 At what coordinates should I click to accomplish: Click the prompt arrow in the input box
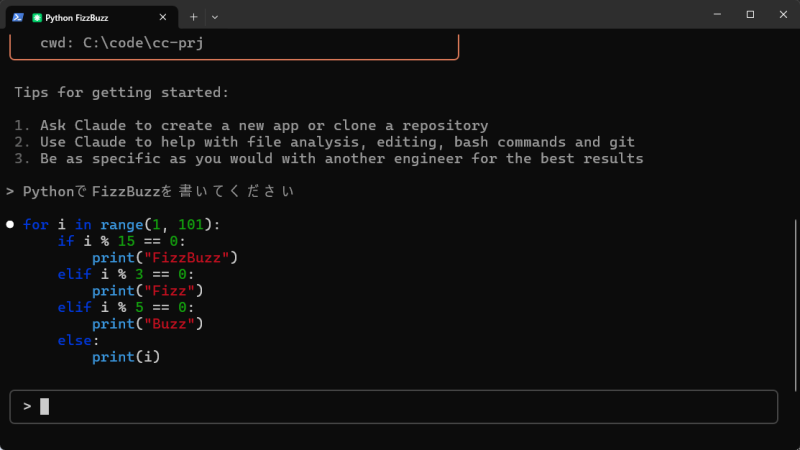pyautogui.click(x=27, y=407)
